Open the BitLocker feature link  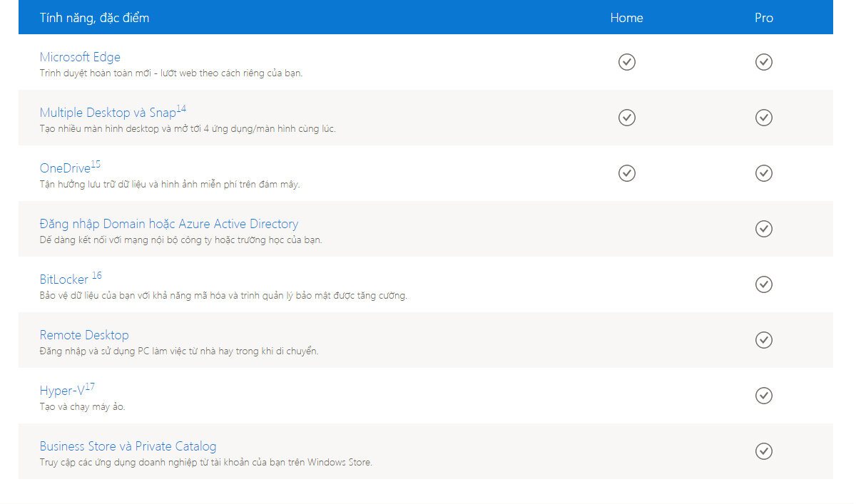coord(64,279)
